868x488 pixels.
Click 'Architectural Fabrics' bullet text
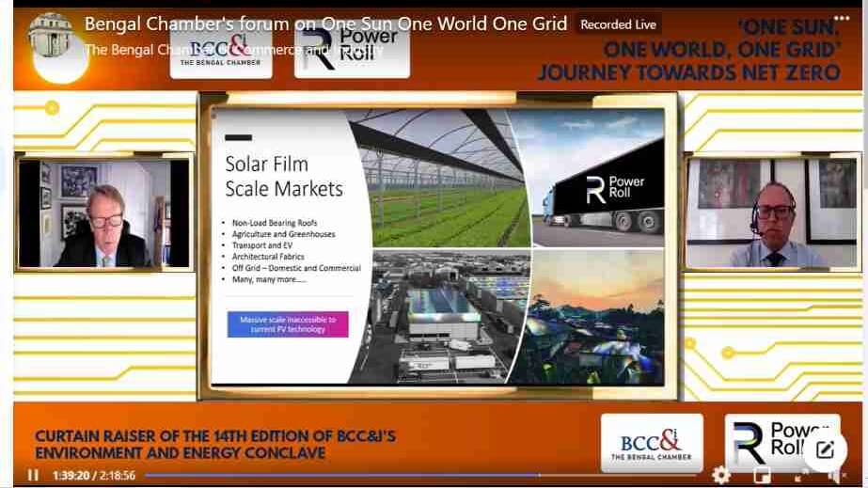click(x=268, y=257)
